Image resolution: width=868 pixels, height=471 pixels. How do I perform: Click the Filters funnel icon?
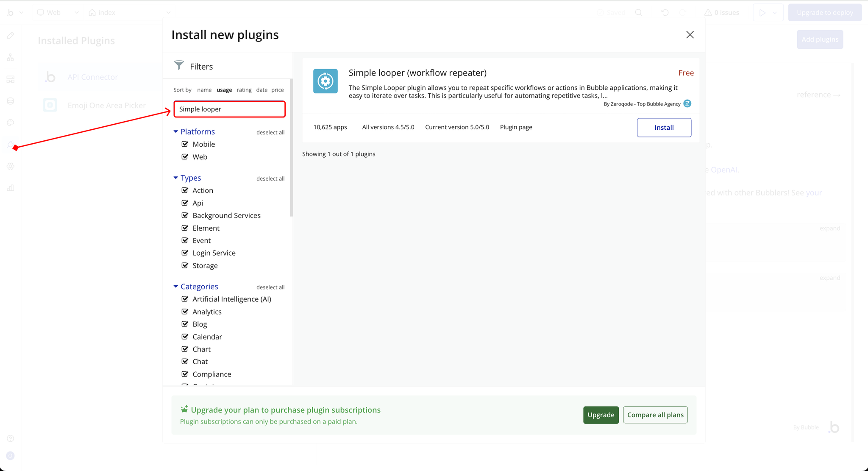coord(179,65)
